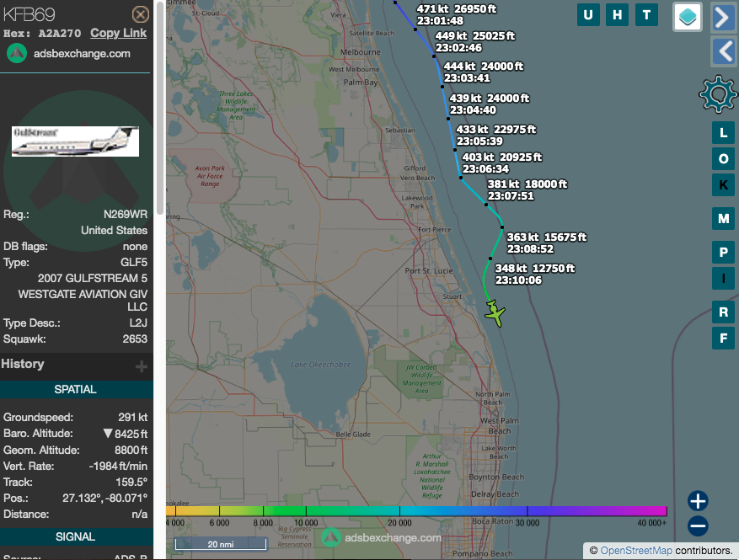This screenshot has width=739, height=560.
Task: Toggle the U map button
Action: click(588, 14)
